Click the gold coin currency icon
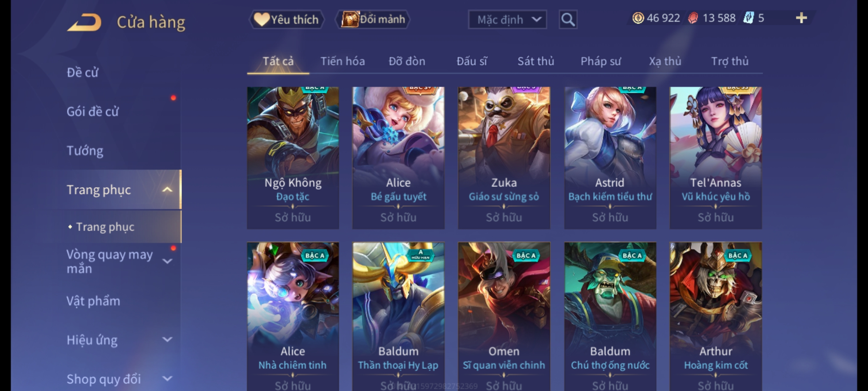The width and height of the screenshot is (868, 391). (638, 18)
